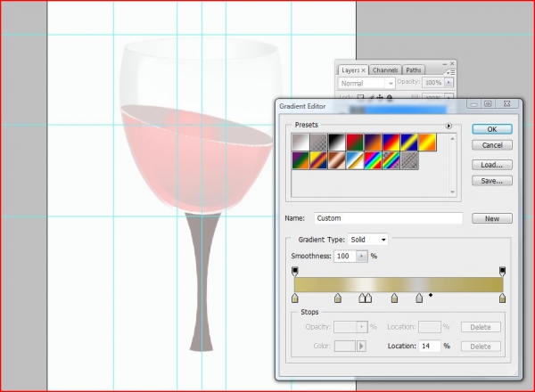Close the Layers panel

[x=452, y=63]
